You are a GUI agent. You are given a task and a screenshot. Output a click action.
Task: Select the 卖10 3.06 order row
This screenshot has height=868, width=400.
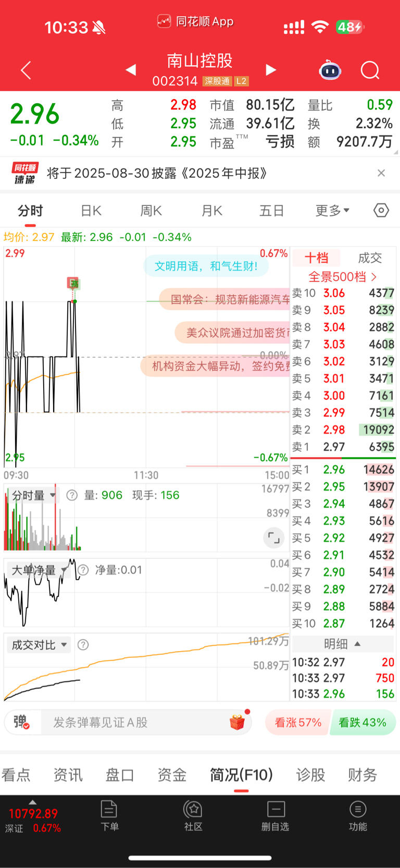pos(343,293)
